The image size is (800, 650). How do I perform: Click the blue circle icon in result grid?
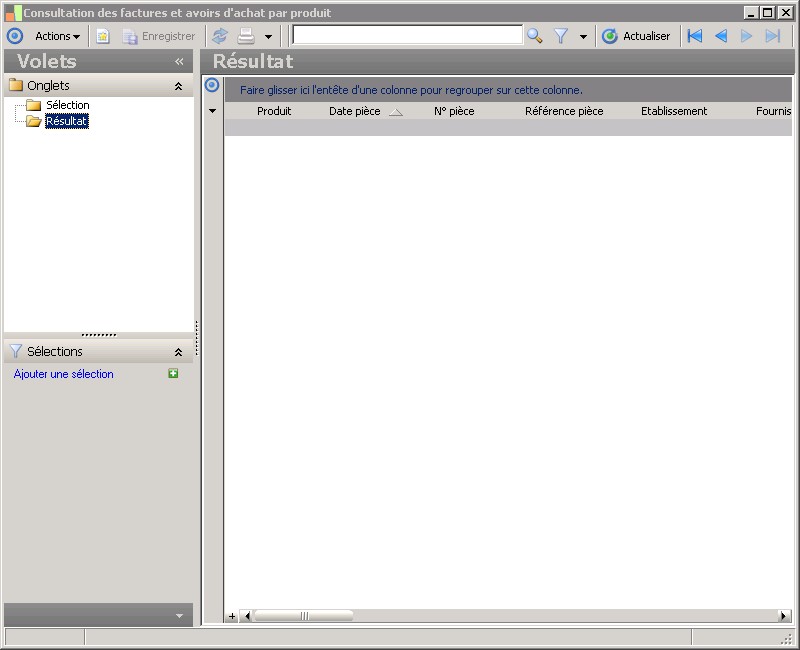pyautogui.click(x=212, y=85)
